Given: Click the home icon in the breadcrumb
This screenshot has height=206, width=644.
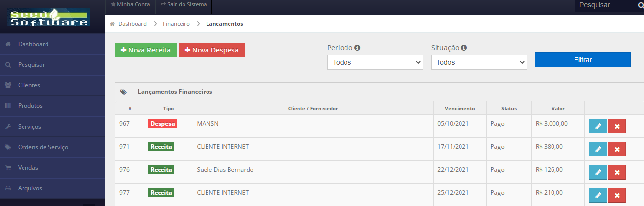Looking at the screenshot, I should click(x=113, y=24).
